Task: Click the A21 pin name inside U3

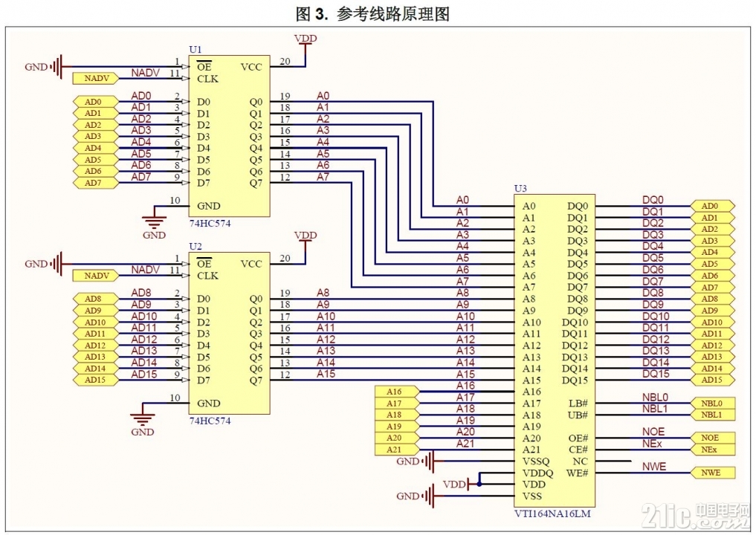Action: point(532,450)
